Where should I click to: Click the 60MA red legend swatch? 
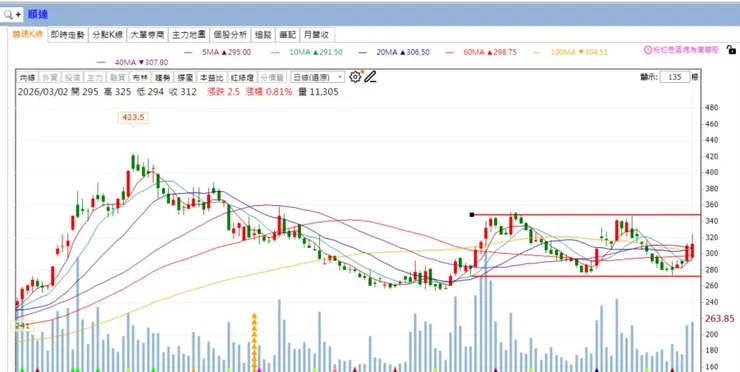tap(449, 52)
